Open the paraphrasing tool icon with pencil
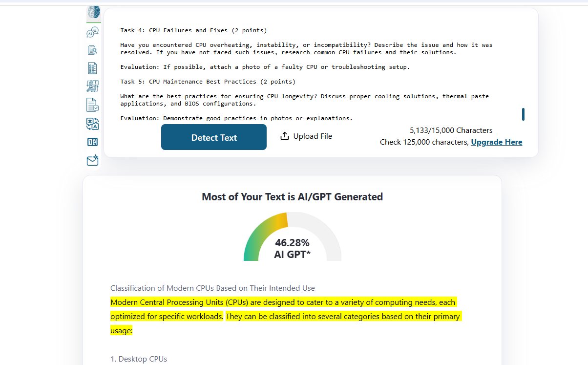Image resolution: width=588 pixels, height=365 pixels. 92,86
